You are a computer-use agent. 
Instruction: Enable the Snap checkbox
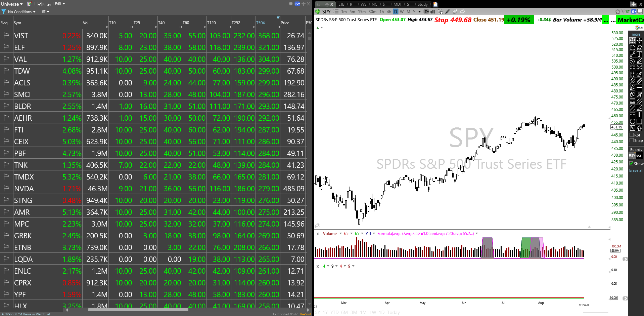pos(632,141)
